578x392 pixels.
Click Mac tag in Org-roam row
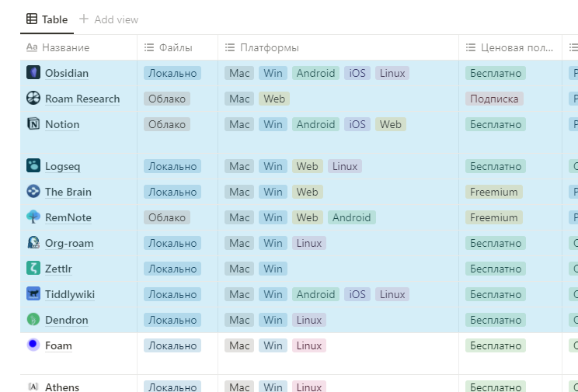pyautogui.click(x=239, y=243)
